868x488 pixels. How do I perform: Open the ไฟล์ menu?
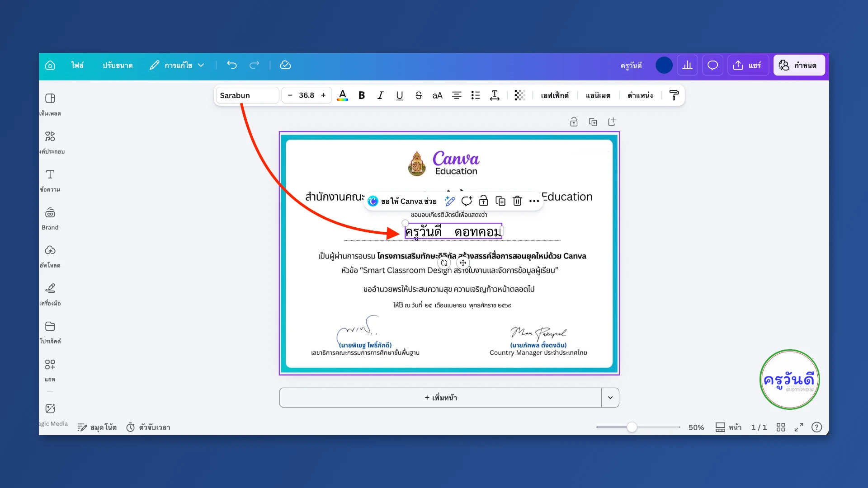[78, 65]
